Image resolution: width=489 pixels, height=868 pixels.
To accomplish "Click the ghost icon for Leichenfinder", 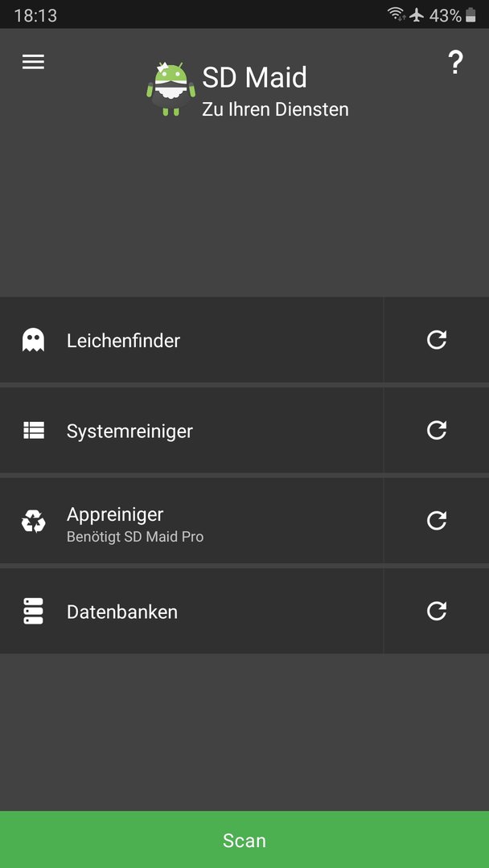I will point(33,340).
